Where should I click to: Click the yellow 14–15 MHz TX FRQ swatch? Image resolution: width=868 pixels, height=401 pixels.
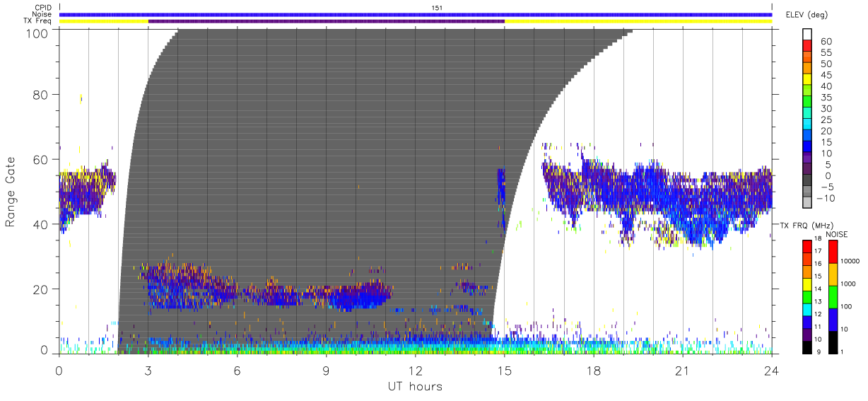807,284
